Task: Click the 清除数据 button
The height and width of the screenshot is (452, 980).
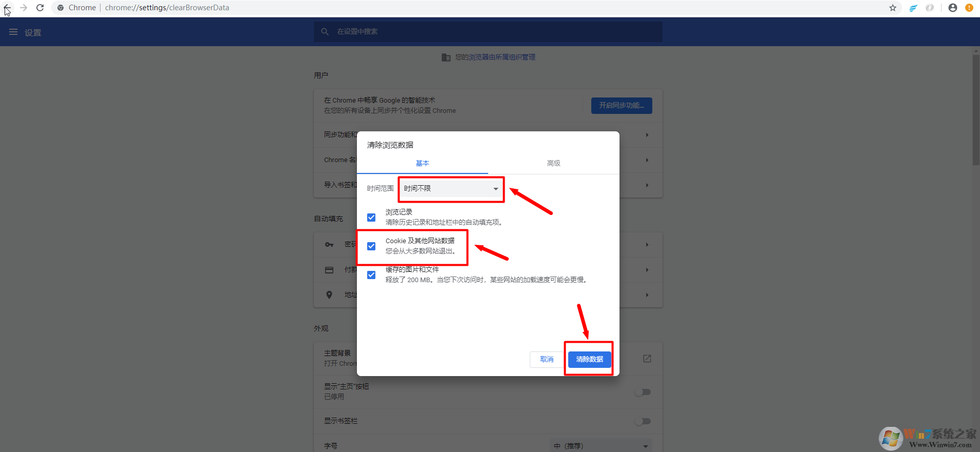Action: point(589,359)
